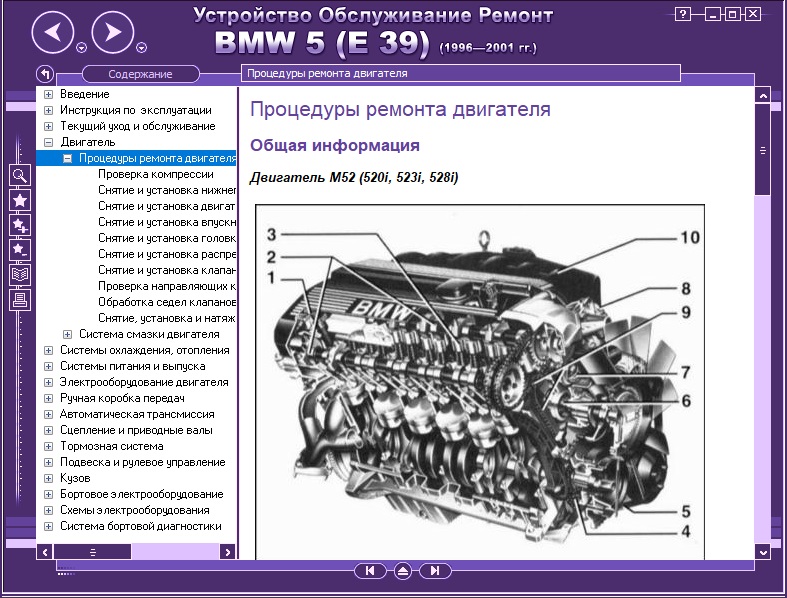Open Подвеска и рулевое управление section

(143, 462)
